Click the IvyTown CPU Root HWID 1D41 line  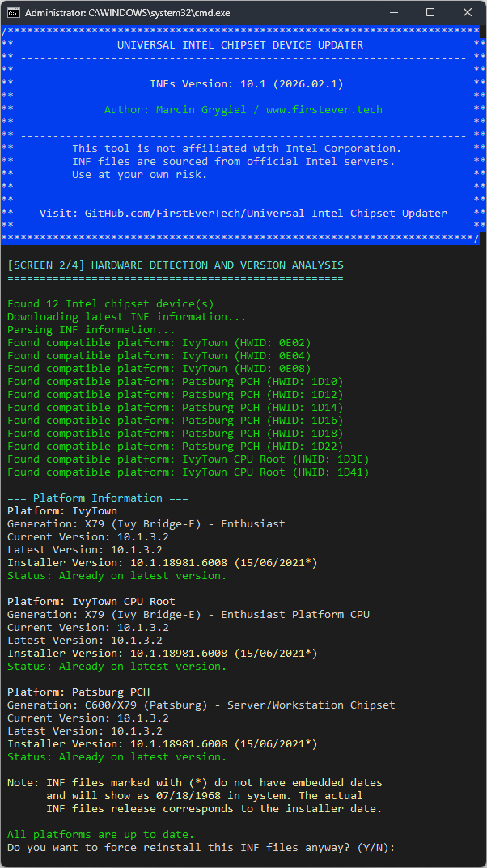coord(188,472)
